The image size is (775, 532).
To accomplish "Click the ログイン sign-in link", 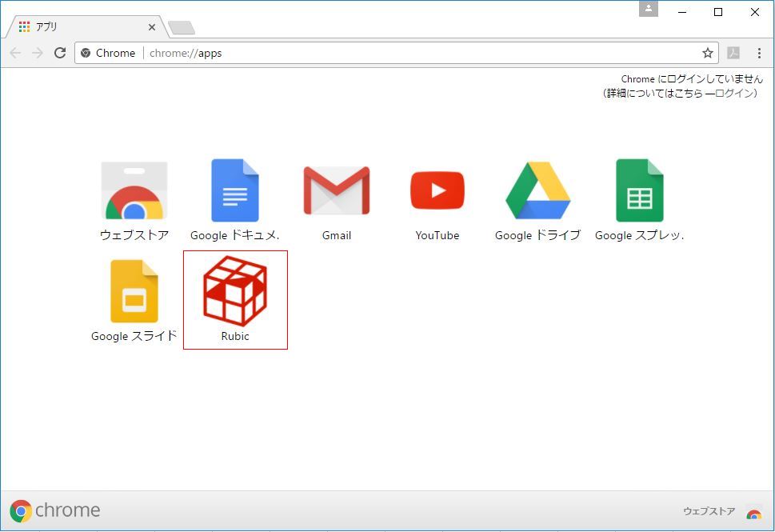I will coord(734,93).
